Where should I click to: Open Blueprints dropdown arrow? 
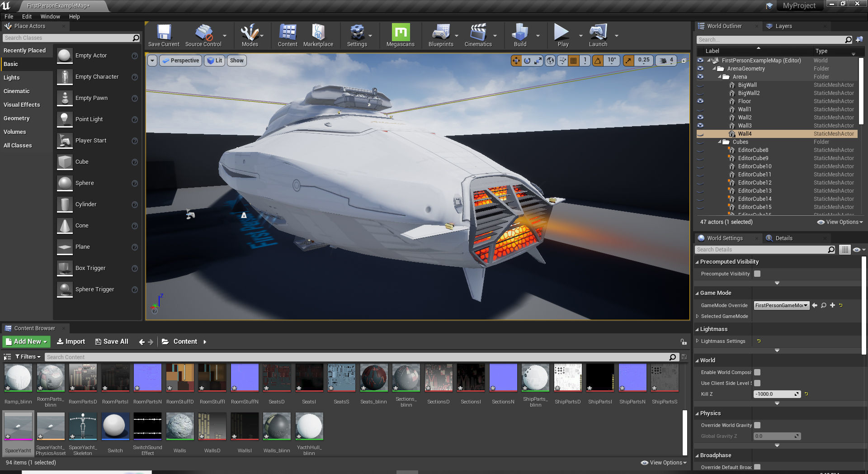456,35
